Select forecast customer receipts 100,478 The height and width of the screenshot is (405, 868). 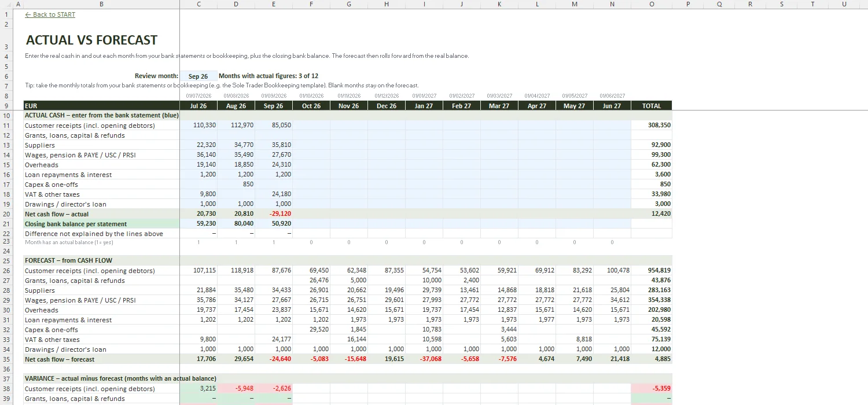tap(612, 271)
